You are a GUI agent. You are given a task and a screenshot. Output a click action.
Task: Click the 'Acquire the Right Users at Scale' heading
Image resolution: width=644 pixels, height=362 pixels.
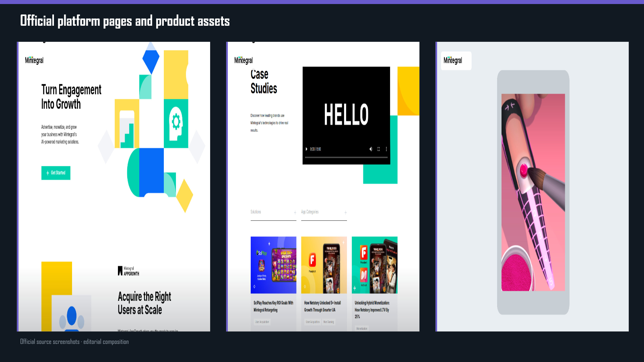pyautogui.click(x=144, y=303)
